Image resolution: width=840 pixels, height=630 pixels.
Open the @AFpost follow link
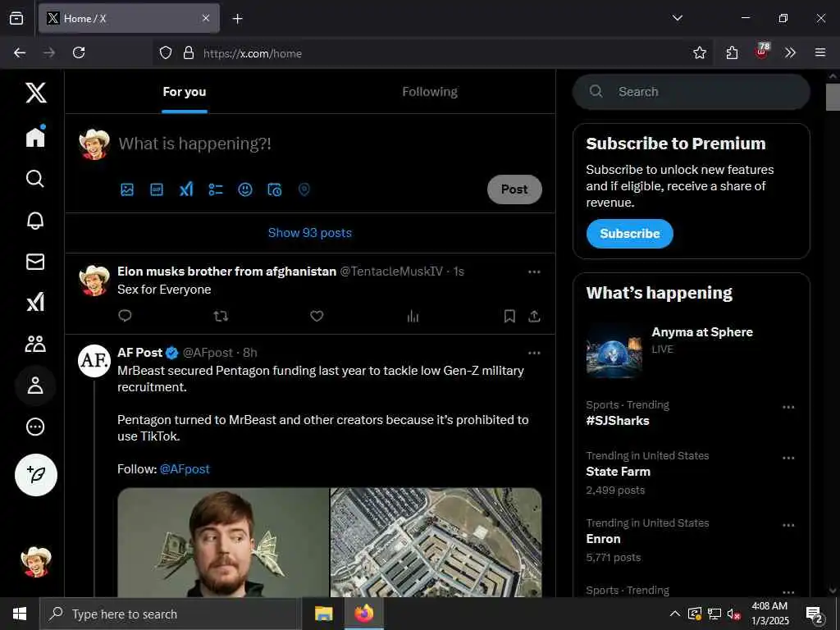tap(185, 469)
